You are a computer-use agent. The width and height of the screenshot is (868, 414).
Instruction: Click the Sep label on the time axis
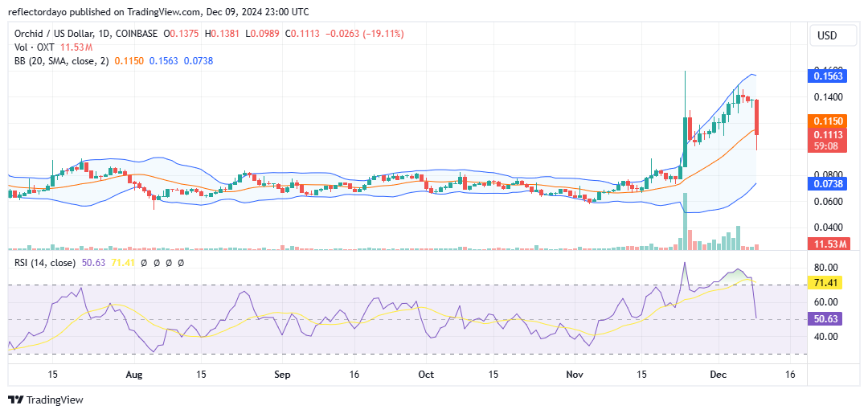(x=282, y=375)
